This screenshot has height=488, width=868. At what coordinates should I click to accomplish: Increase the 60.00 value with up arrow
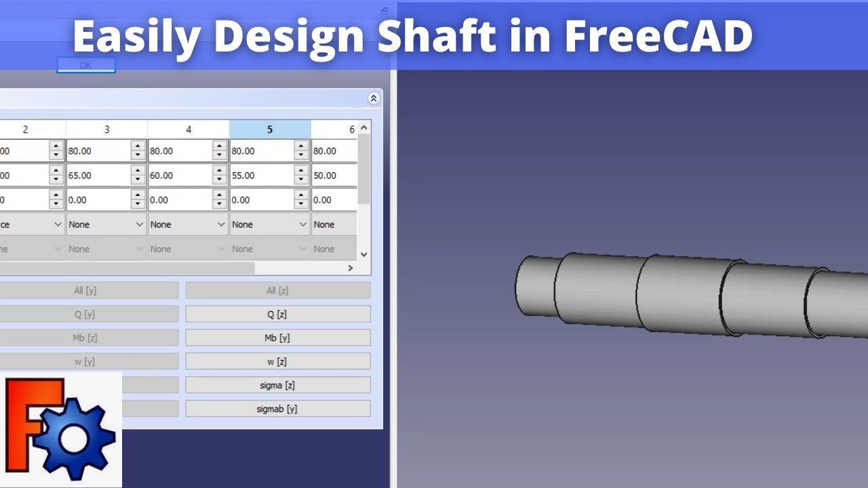220,171
